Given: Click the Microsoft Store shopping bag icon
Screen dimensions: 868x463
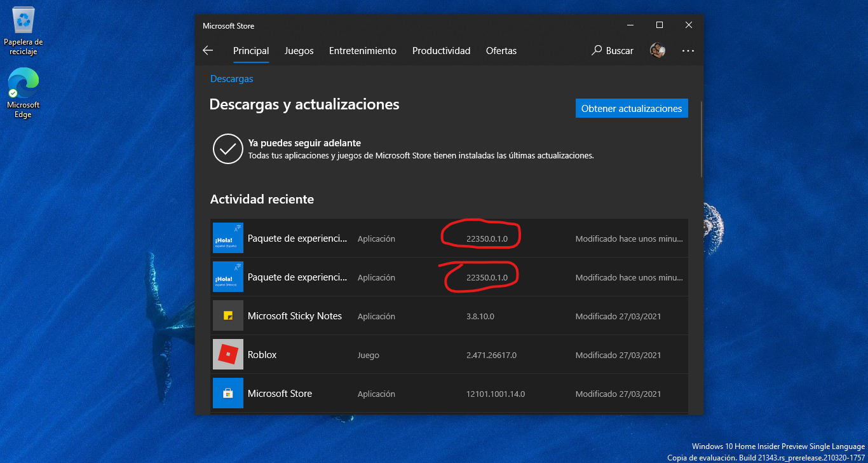Looking at the screenshot, I should (228, 394).
